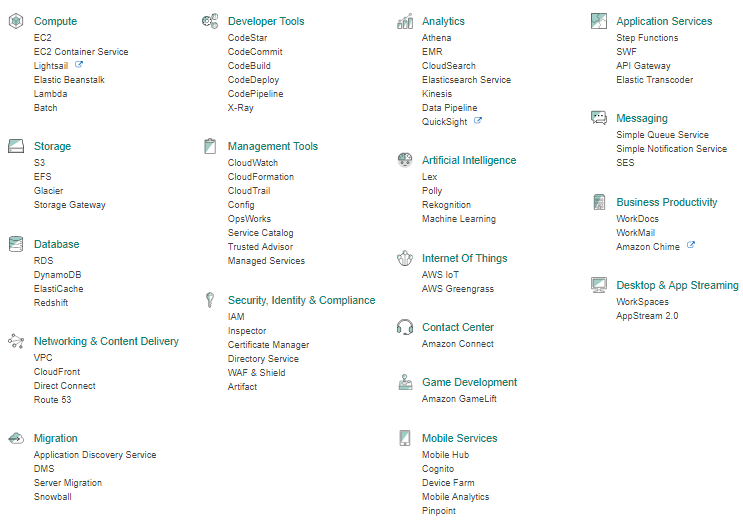Open the S3 storage service

(x=39, y=162)
